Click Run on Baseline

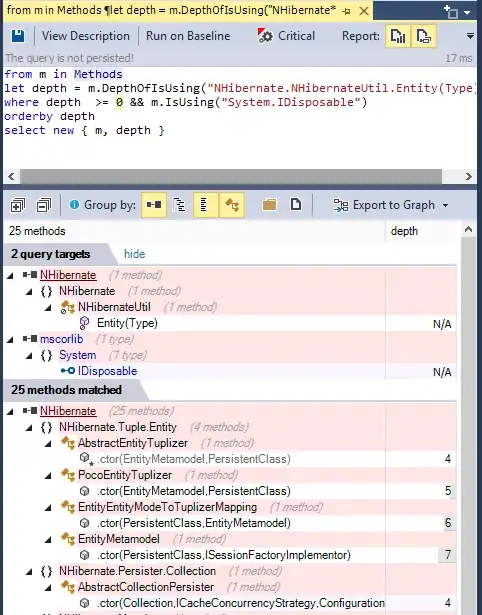188,36
